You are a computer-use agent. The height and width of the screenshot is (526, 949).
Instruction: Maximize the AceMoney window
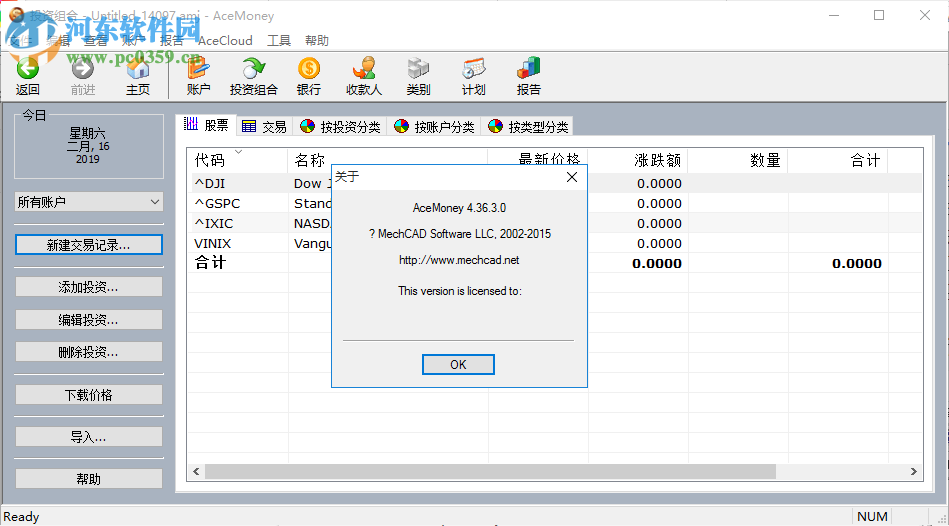pyautogui.click(x=879, y=15)
